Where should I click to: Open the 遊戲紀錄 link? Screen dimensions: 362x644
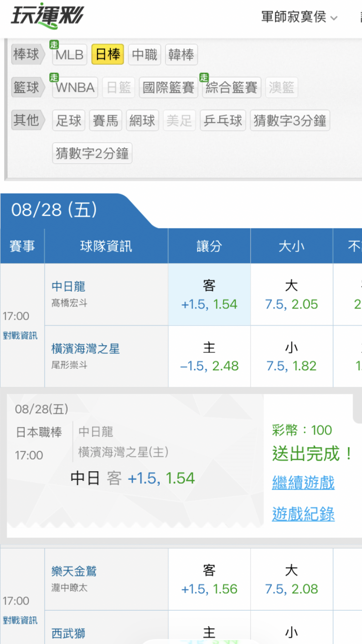(x=303, y=514)
